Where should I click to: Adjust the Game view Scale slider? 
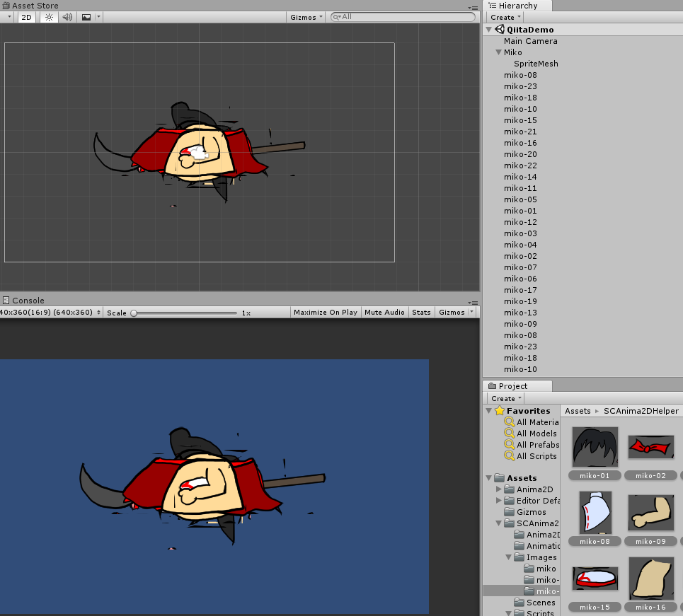(x=134, y=313)
